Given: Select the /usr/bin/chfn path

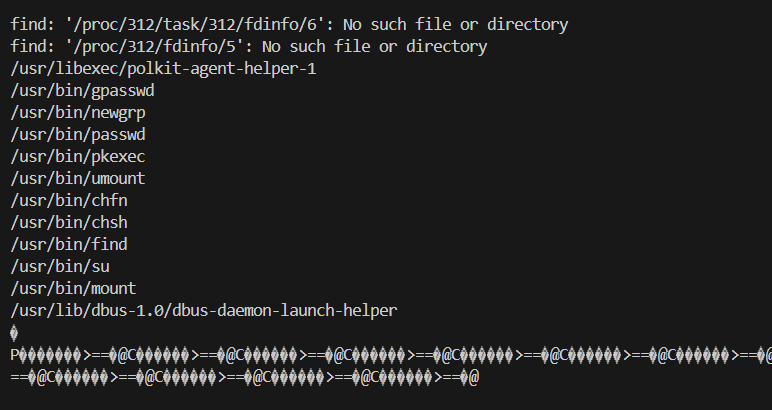Looking at the screenshot, I should (69, 200).
